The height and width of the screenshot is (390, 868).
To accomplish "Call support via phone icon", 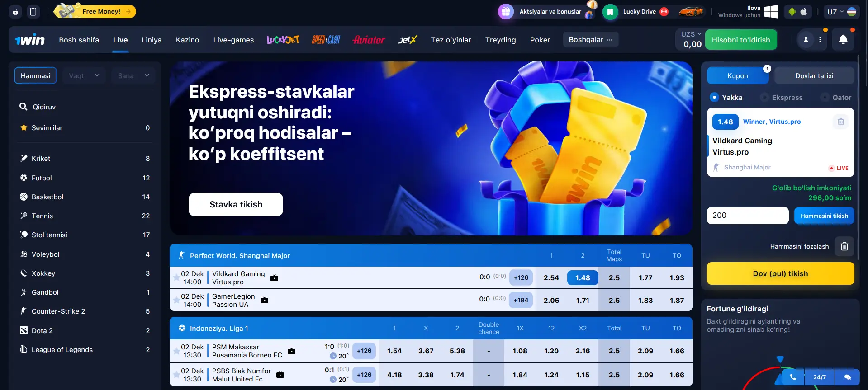I will pyautogui.click(x=792, y=377).
